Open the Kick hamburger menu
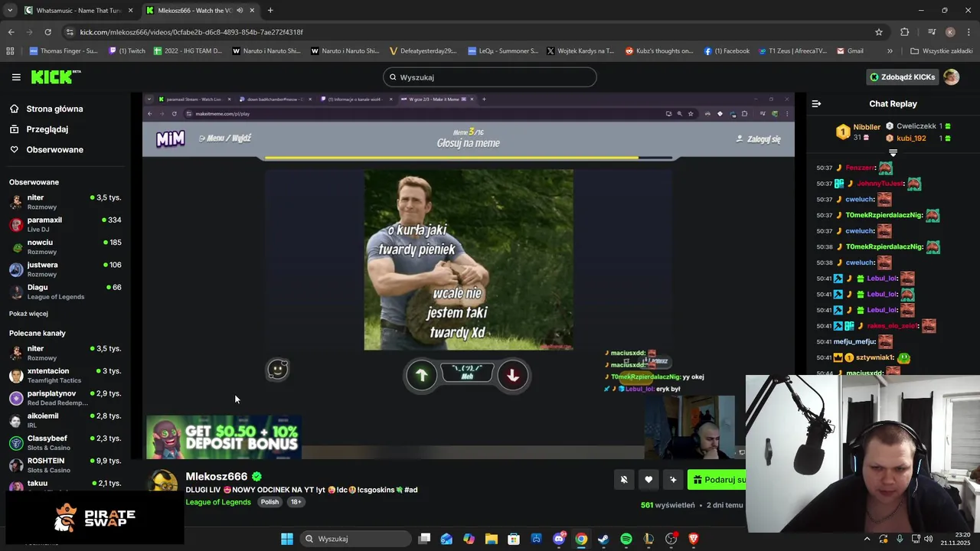Screen dimensions: 980x551 click(x=16, y=77)
